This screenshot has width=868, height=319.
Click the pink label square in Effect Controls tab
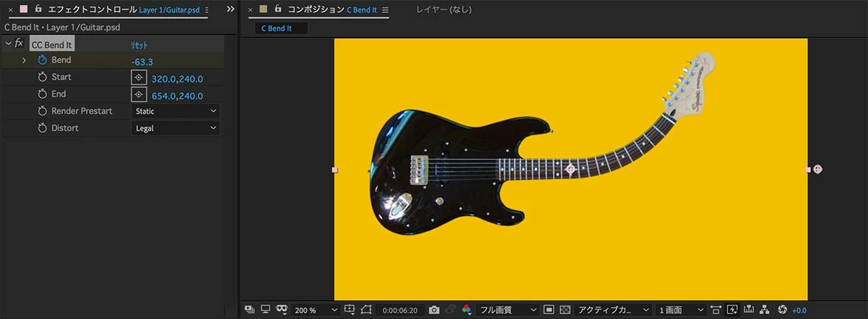pos(23,10)
